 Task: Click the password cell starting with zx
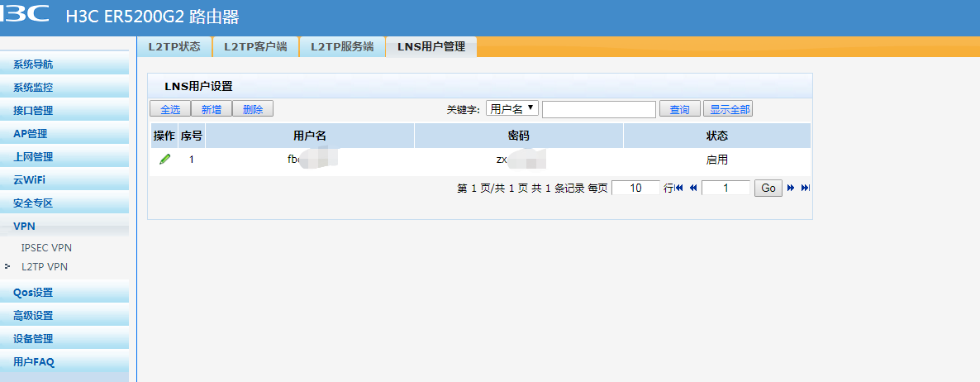(519, 160)
